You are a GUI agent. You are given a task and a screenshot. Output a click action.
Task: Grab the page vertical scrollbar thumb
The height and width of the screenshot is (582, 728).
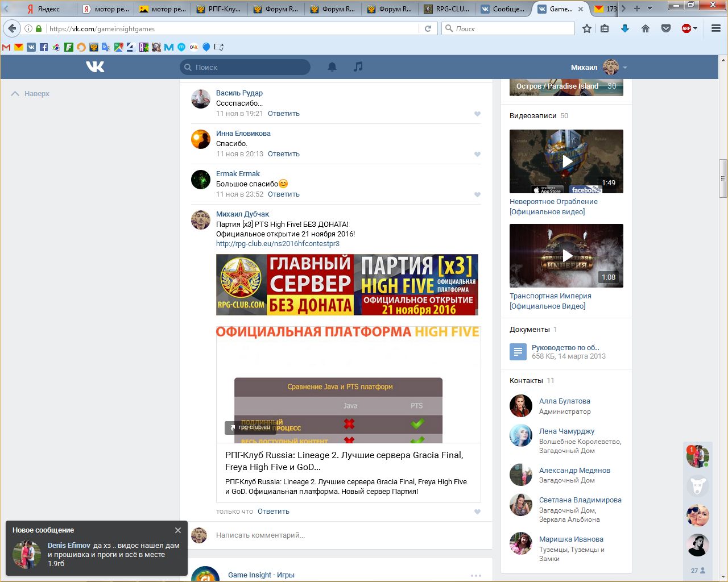[x=723, y=178]
